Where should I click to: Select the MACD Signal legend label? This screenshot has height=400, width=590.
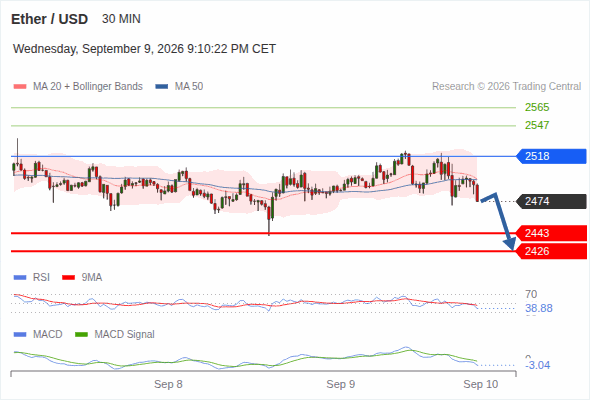tap(125, 335)
